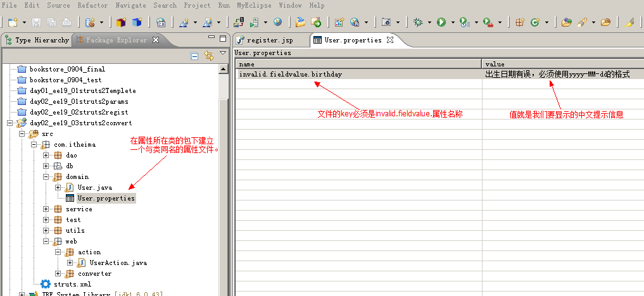Select the struts.xml file
The height and width of the screenshot is (296, 644).
point(72,284)
